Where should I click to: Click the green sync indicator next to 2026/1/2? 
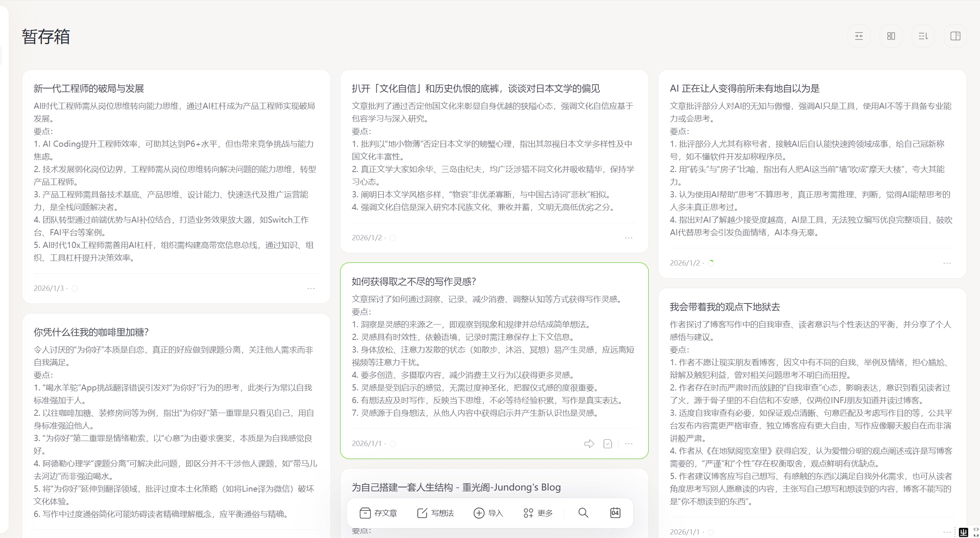click(711, 263)
